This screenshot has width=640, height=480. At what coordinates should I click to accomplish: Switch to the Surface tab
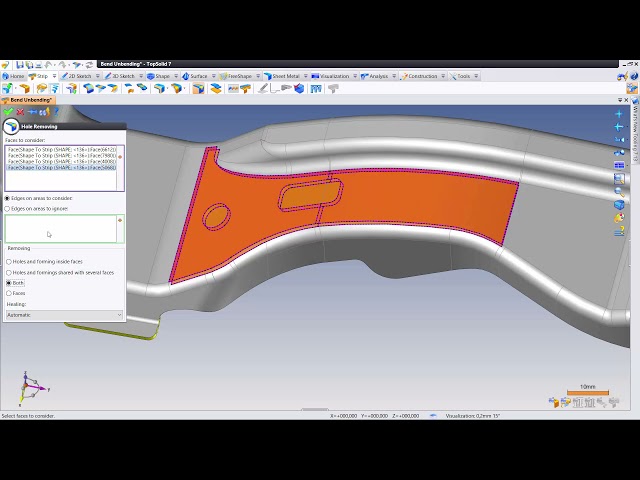point(197,76)
